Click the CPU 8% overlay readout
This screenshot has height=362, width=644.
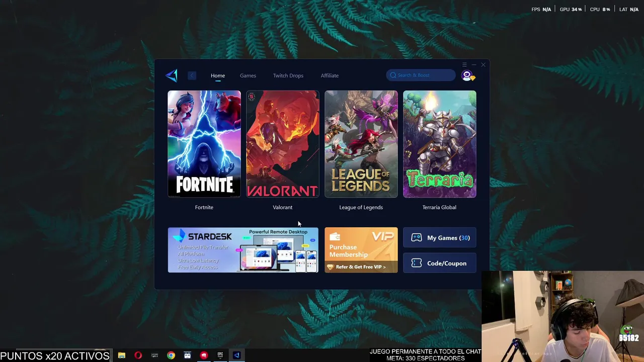[x=600, y=10]
